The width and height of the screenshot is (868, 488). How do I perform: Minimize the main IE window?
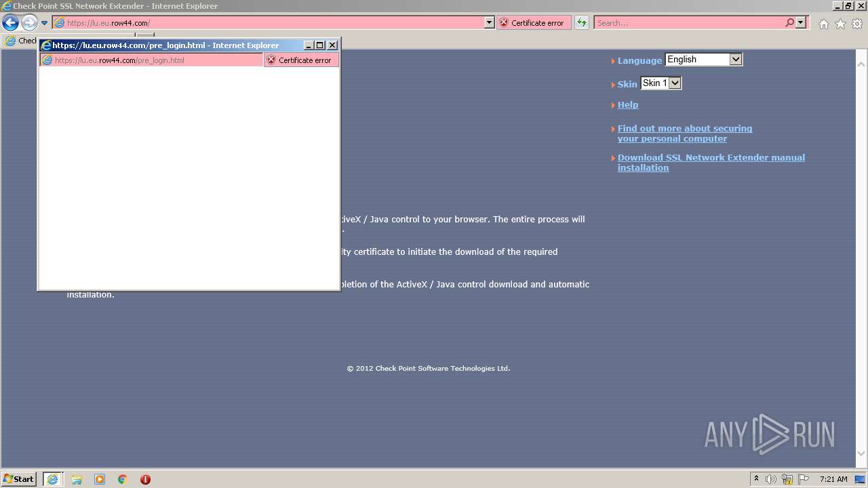(x=837, y=5)
